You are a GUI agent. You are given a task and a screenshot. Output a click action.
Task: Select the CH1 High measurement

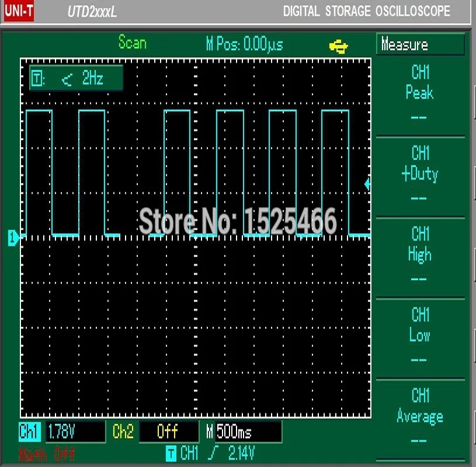point(420,245)
